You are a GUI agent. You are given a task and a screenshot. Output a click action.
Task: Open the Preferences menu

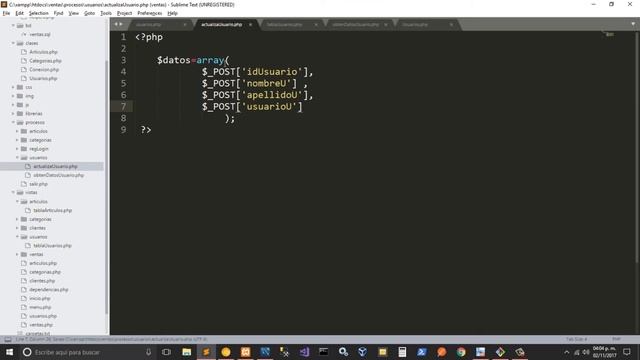coord(149,13)
